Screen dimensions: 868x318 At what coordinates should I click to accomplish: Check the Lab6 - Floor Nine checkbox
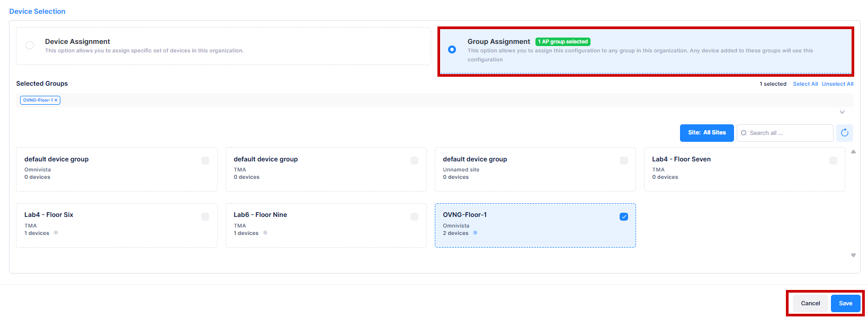tap(414, 216)
